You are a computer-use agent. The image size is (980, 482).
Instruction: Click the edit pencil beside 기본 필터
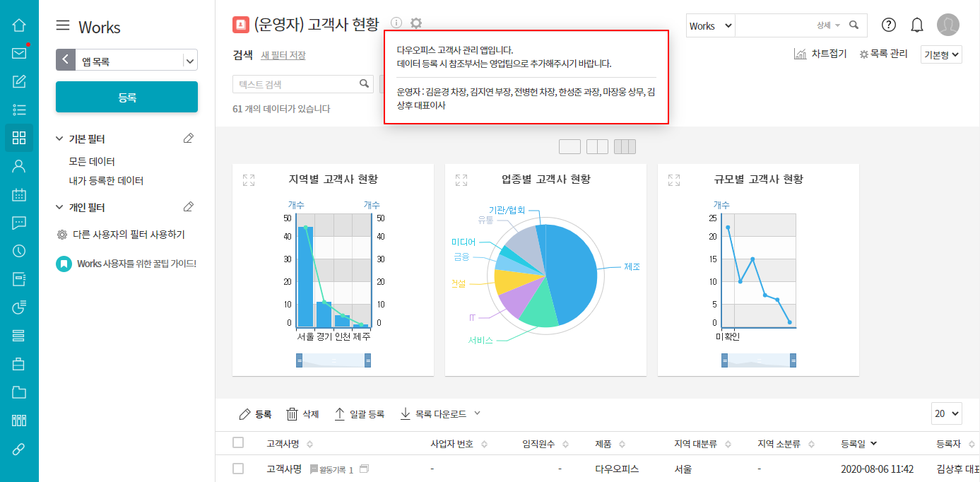pos(188,139)
